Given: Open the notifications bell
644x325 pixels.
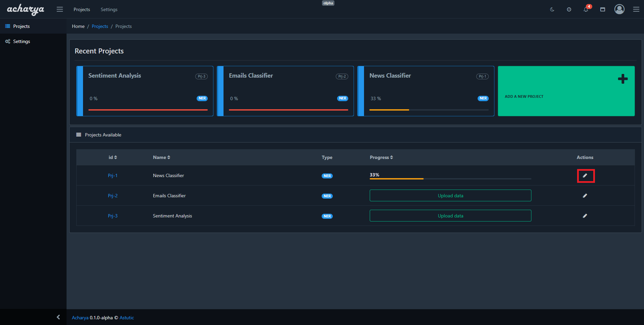Looking at the screenshot, I should (x=586, y=9).
